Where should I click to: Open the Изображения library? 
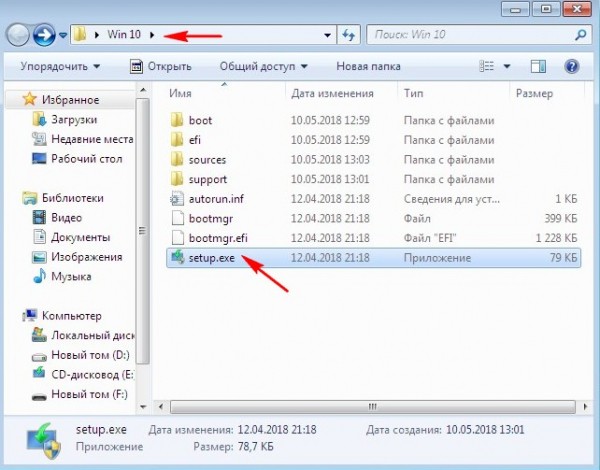tap(77, 257)
